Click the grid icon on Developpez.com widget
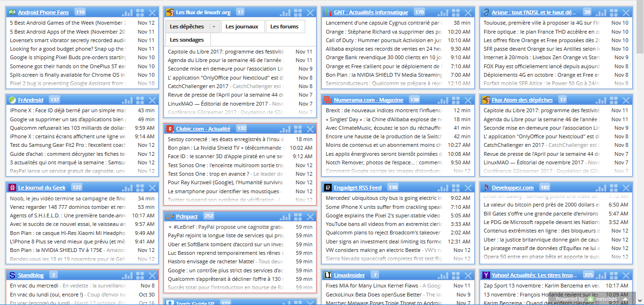Viewport: 644px width, 305px height. (614, 188)
